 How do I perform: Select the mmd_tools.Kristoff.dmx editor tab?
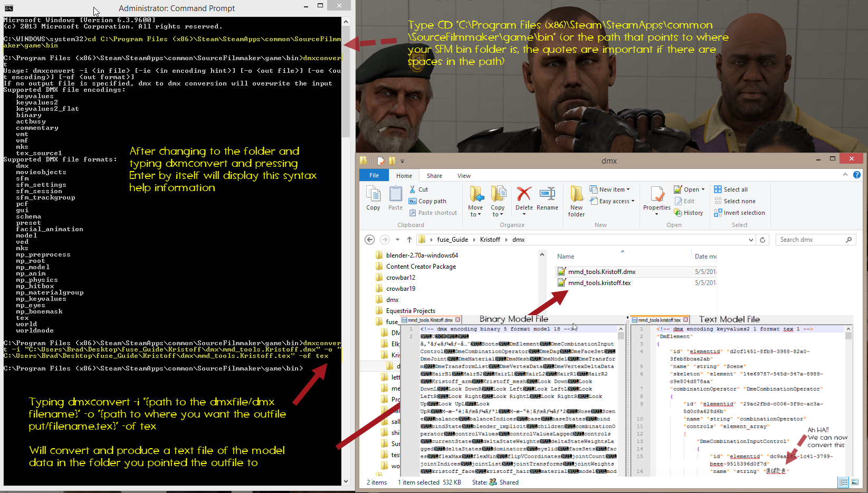point(430,320)
